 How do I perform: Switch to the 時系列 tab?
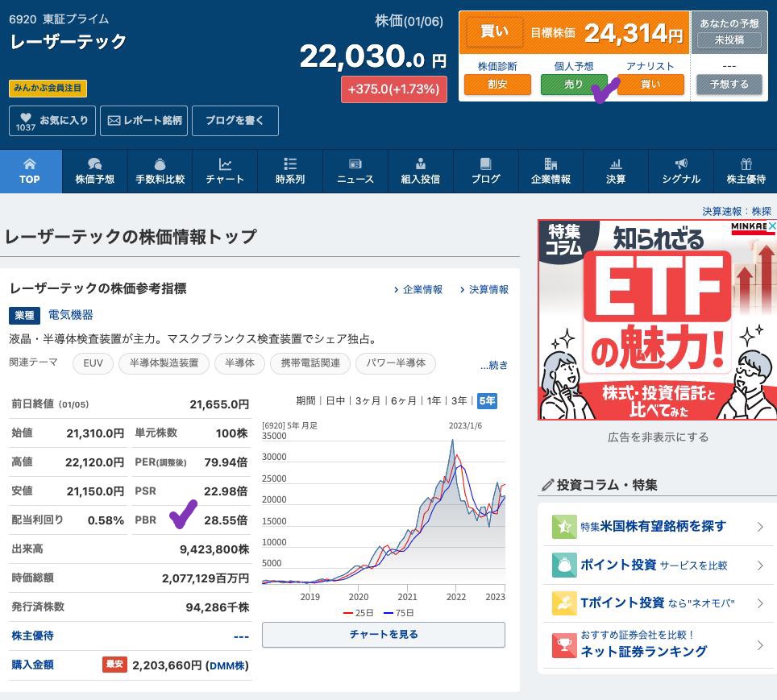[x=290, y=172]
